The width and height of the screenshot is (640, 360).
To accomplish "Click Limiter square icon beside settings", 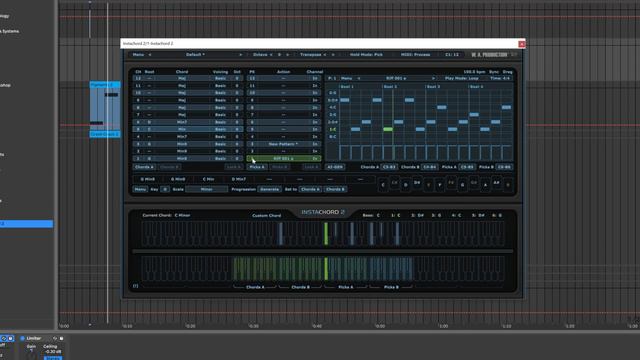I will coord(61,338).
